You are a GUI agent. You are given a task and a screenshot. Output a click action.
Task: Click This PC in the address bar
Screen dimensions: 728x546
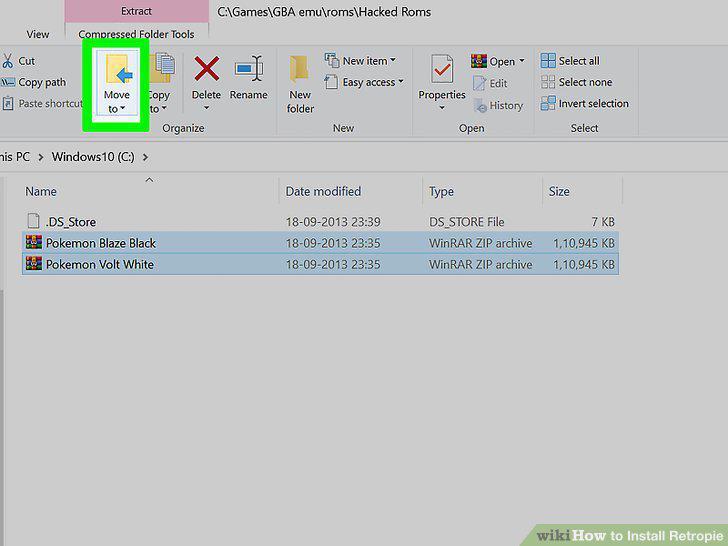point(15,157)
